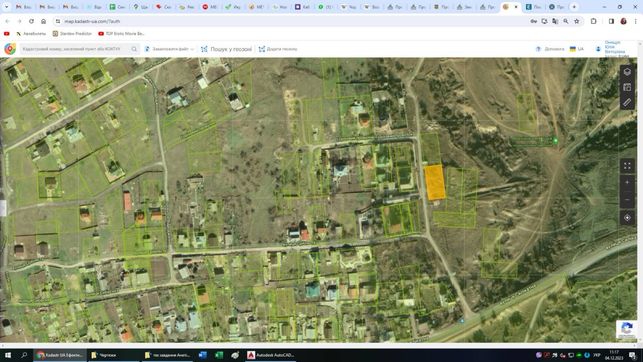Image resolution: width=643 pixels, height=362 pixels.
Task: Zoom in with the plus button
Action: [627, 182]
